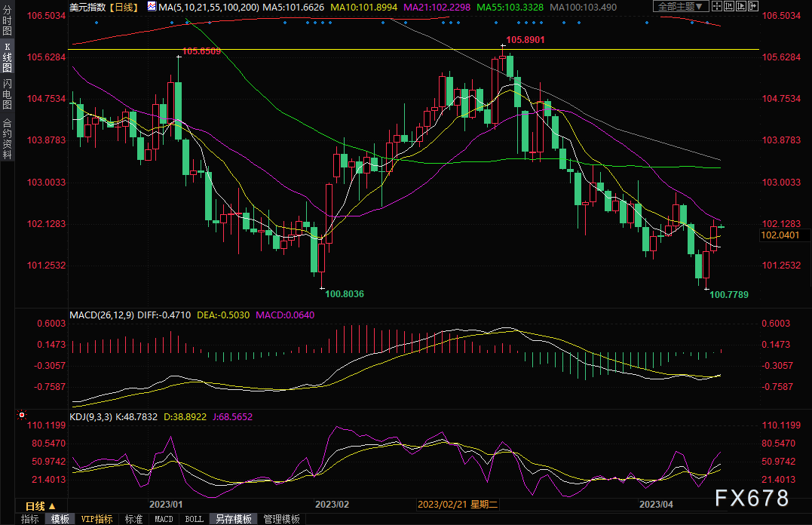Viewport: 812px width, 525px height.
Task: Open the VIP指标 tab
Action: [x=97, y=519]
